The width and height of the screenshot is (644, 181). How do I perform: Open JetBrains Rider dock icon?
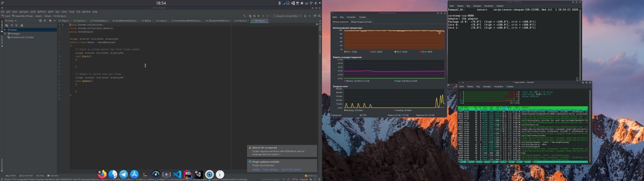tap(188, 174)
